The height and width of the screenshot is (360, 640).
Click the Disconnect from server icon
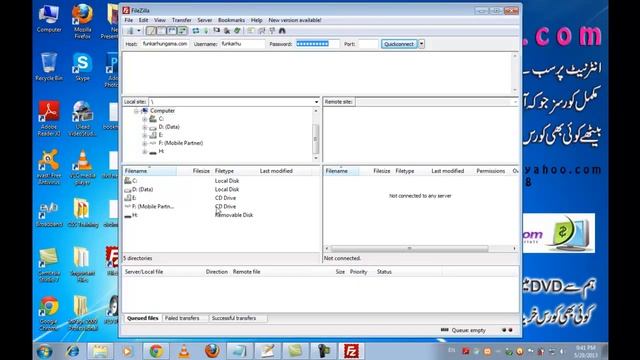coord(227,31)
